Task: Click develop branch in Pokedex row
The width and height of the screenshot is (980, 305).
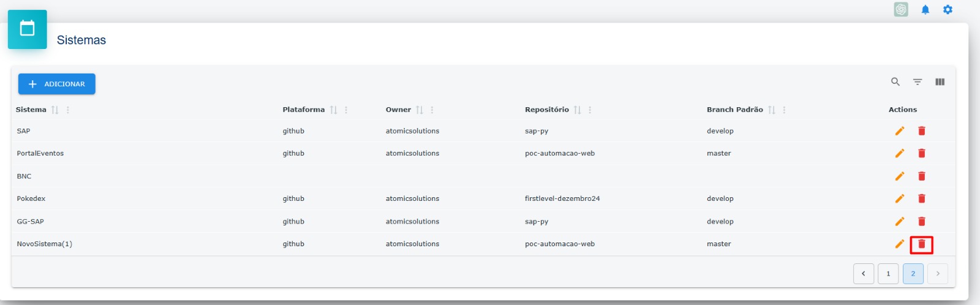Action: 720,198
